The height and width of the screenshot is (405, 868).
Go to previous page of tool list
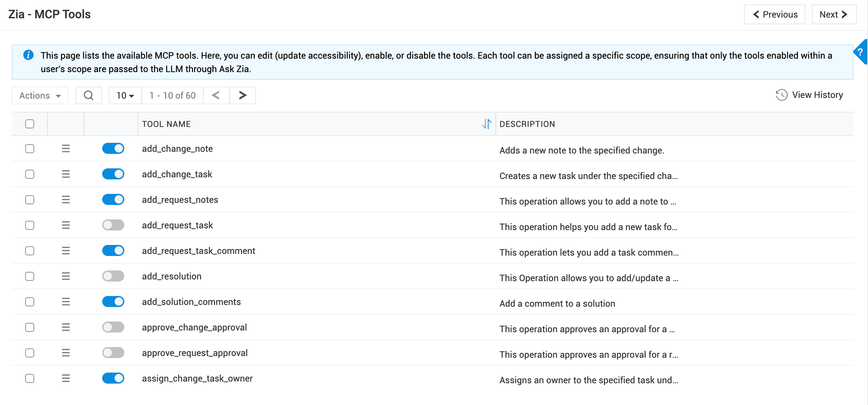tap(216, 95)
